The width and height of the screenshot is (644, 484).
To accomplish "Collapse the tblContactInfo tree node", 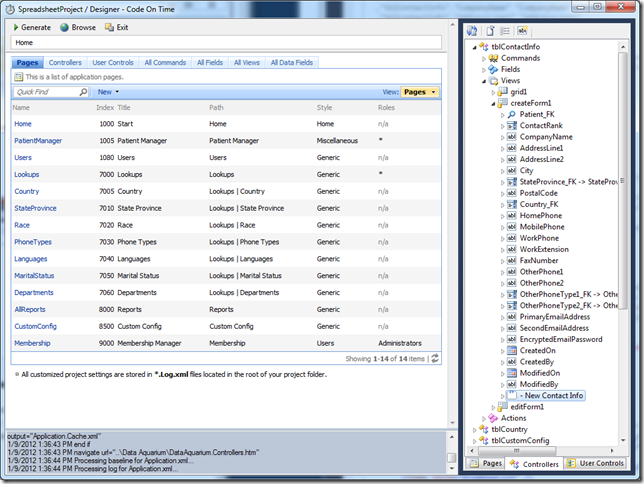I will tap(475, 47).
